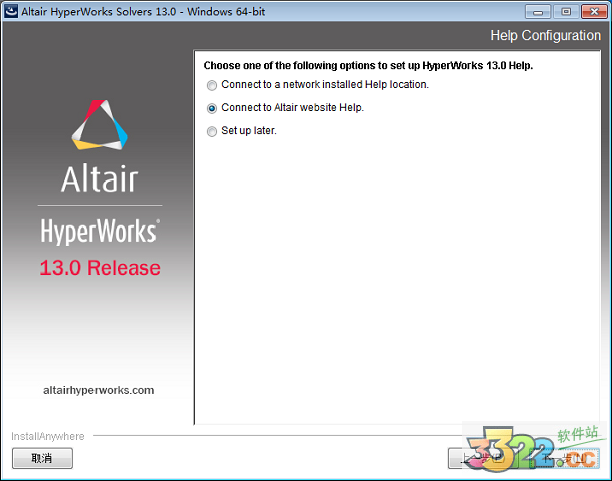Click the '13.0 Release' text
The height and width of the screenshot is (481, 612).
[x=100, y=268]
